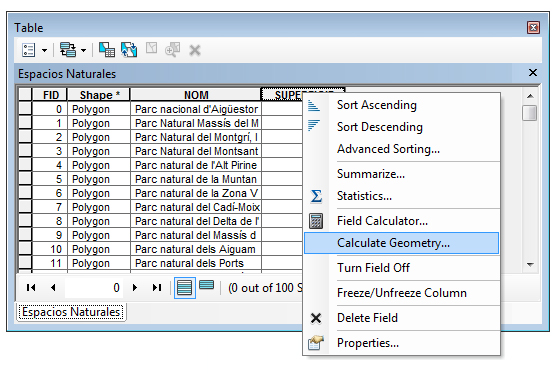Click the NOM column header
The height and width of the screenshot is (374, 554).
(196, 95)
